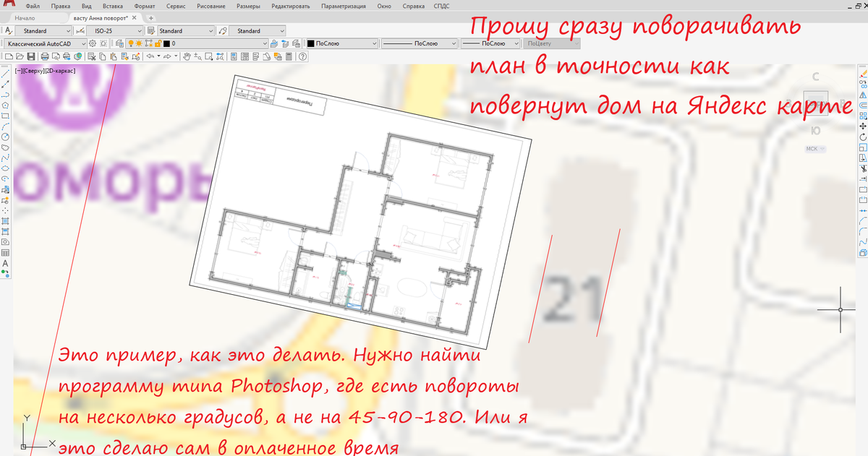Toggle layer 0 freeze sun icon
This screenshot has width=868, height=456.
(139, 43)
